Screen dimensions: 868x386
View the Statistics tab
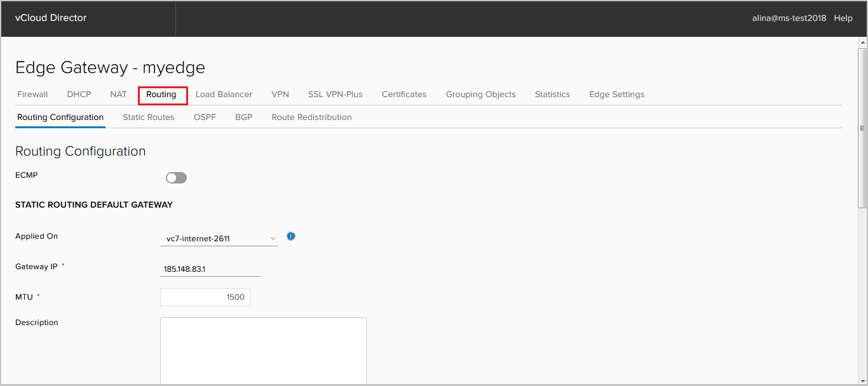552,95
